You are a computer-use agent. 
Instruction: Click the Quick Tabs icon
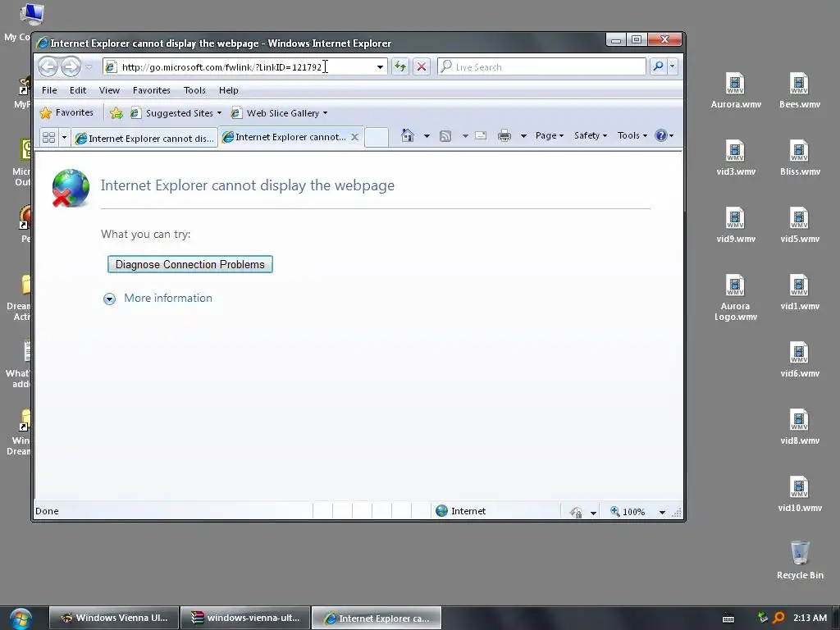tap(48, 138)
